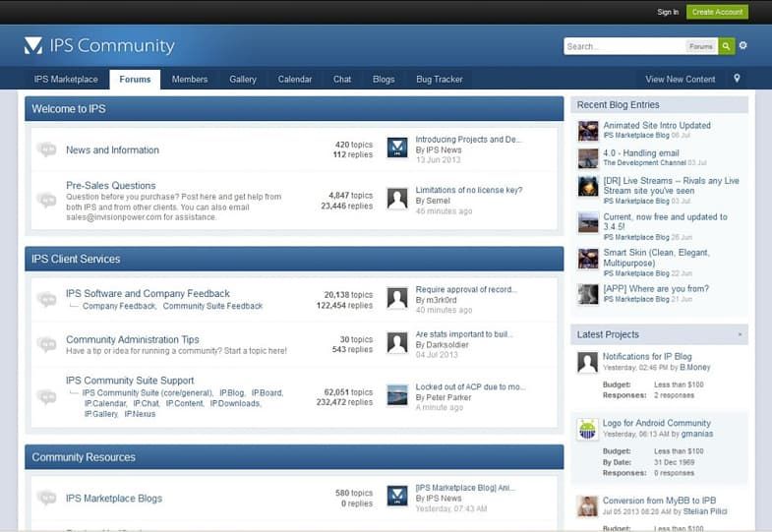Open Conversion from MyBB to IPB project

[x=659, y=501]
